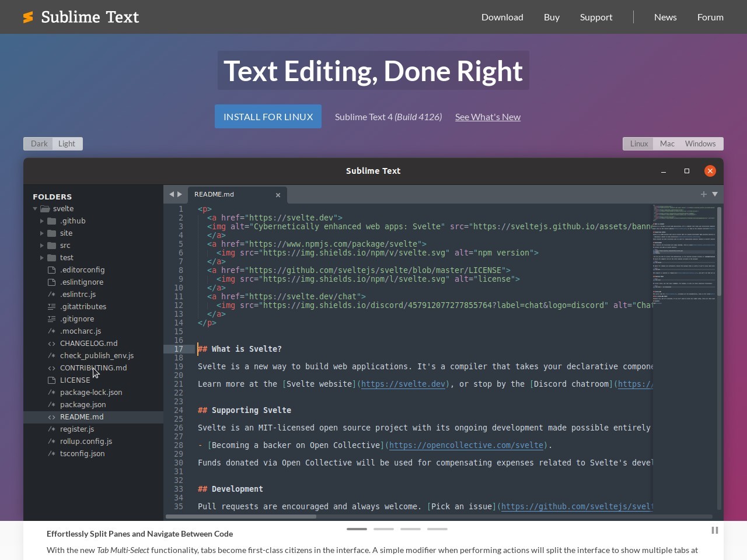Collapse the svelte folder in the sidebar
Image resolution: width=747 pixels, height=560 pixels.
[35, 208]
